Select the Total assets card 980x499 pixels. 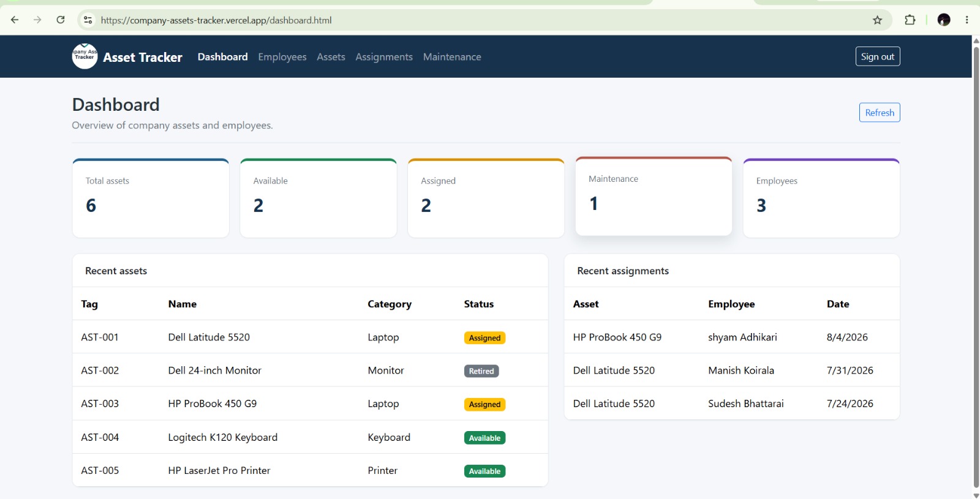coord(151,198)
